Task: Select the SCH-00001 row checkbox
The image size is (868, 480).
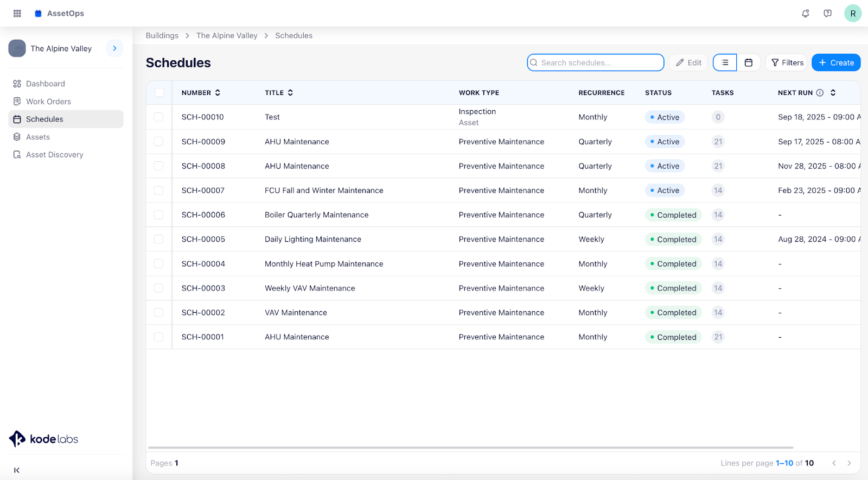Action: [158, 337]
